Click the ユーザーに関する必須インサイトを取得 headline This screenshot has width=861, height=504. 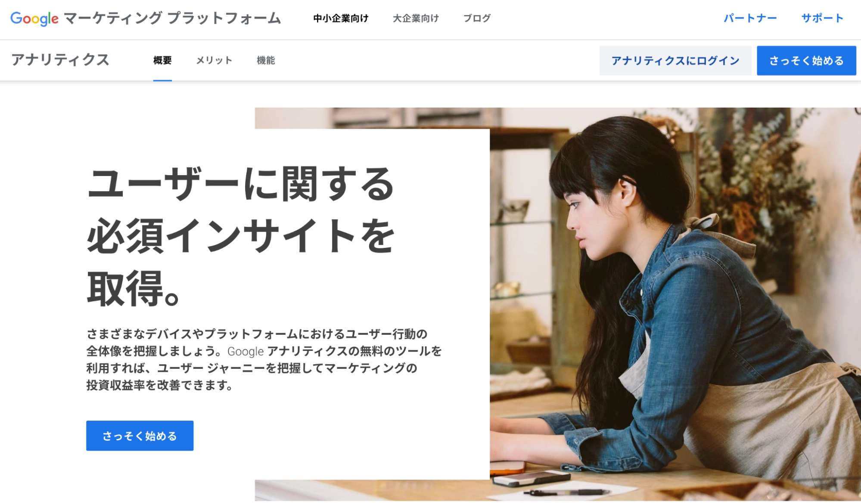241,236
